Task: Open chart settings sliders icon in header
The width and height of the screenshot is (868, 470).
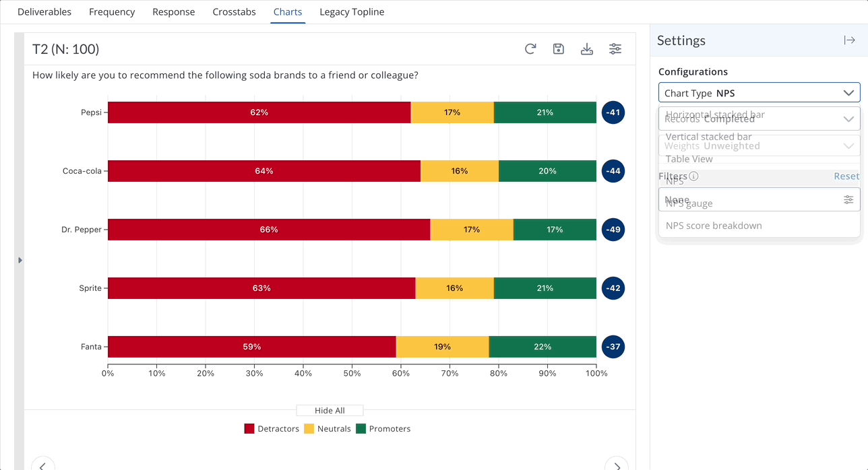Action: coord(615,49)
